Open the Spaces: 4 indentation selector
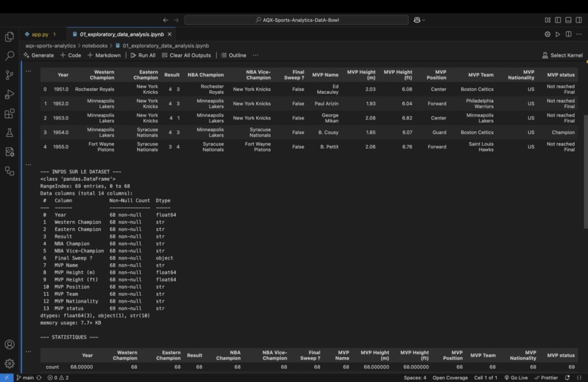 [x=415, y=378]
